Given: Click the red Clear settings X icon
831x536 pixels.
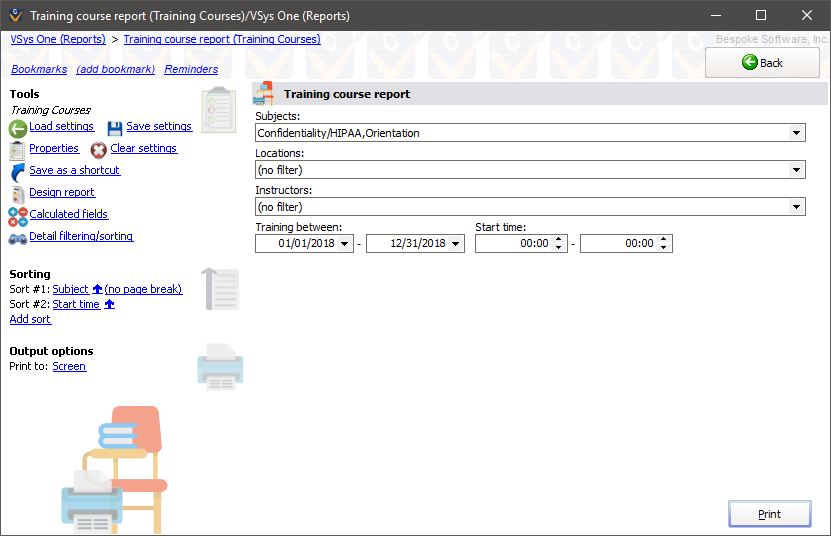Looking at the screenshot, I should point(99,150).
